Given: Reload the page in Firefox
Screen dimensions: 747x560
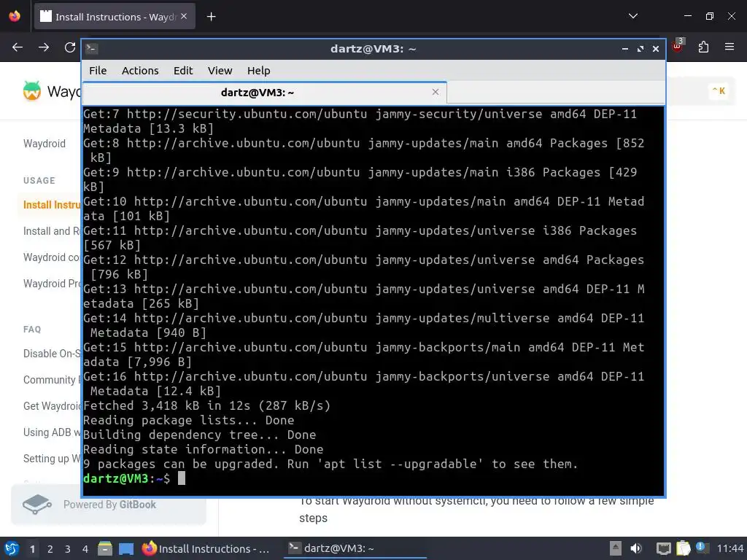Looking at the screenshot, I should pyautogui.click(x=70, y=47).
